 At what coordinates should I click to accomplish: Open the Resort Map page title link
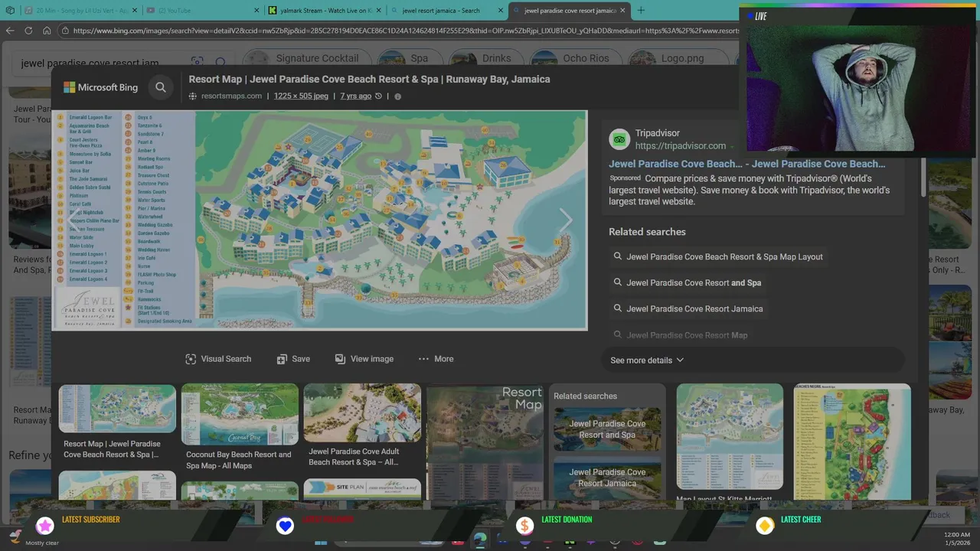tap(369, 80)
